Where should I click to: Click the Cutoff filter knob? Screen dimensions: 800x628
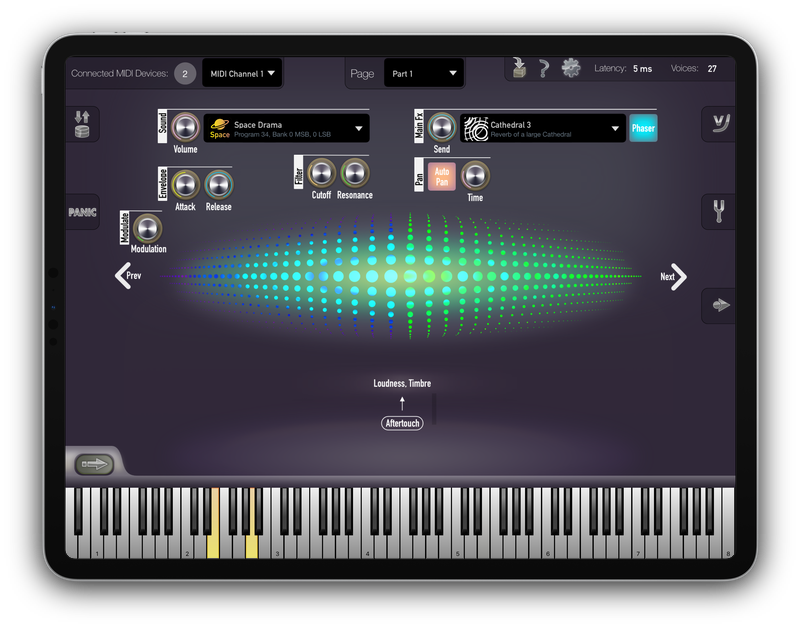[321, 173]
